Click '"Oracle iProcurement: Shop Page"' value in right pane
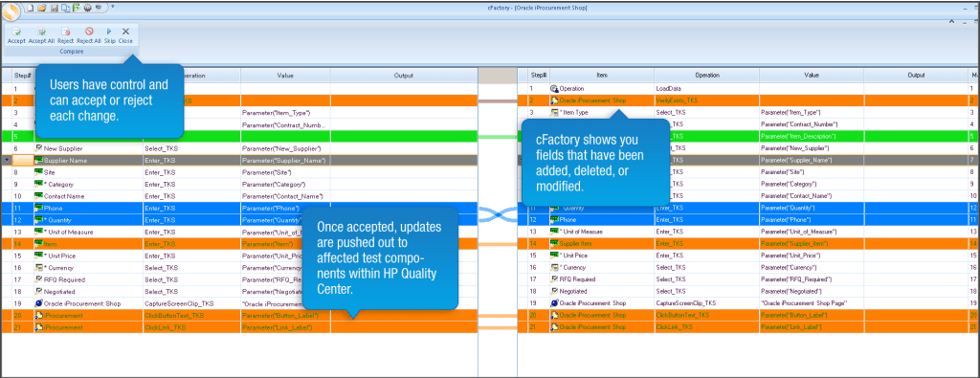 [x=804, y=303]
